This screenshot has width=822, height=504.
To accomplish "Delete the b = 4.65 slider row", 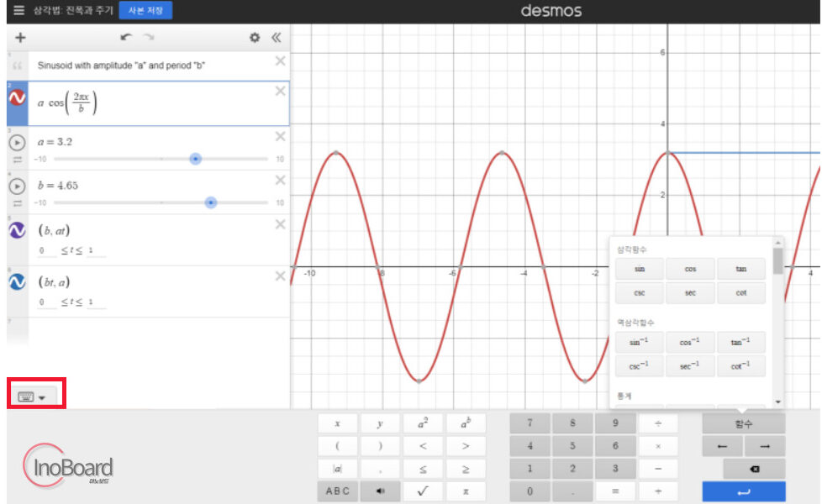I will (281, 181).
